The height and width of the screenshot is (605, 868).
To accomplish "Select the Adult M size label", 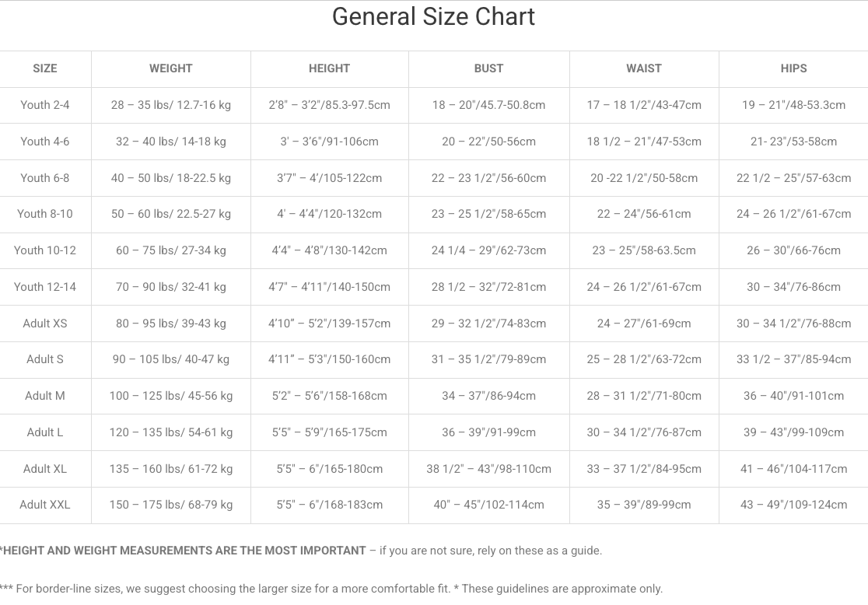I will point(45,396).
